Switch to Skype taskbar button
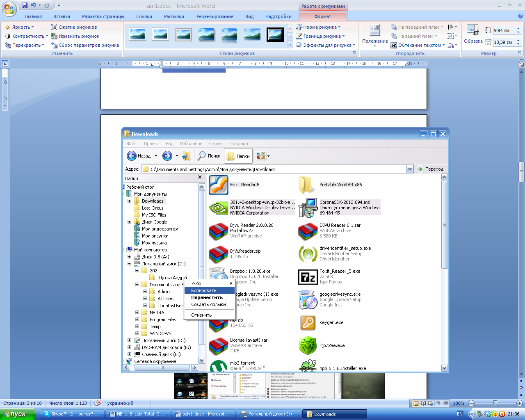The height and width of the screenshot is (420, 525). (71, 414)
